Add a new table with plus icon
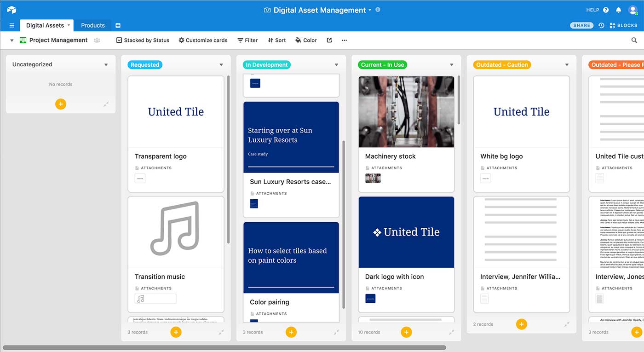Image resolution: width=644 pixels, height=352 pixels. [118, 25]
